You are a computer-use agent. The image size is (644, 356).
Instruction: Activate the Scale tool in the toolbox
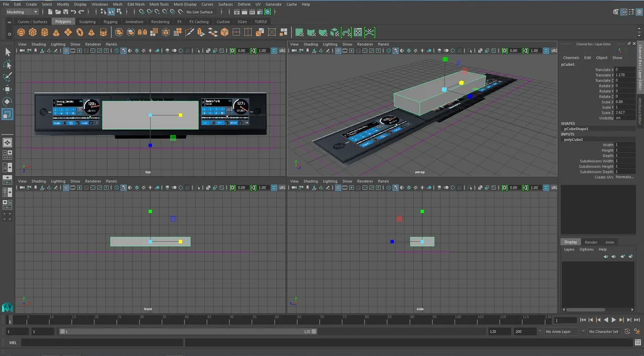click(8, 114)
